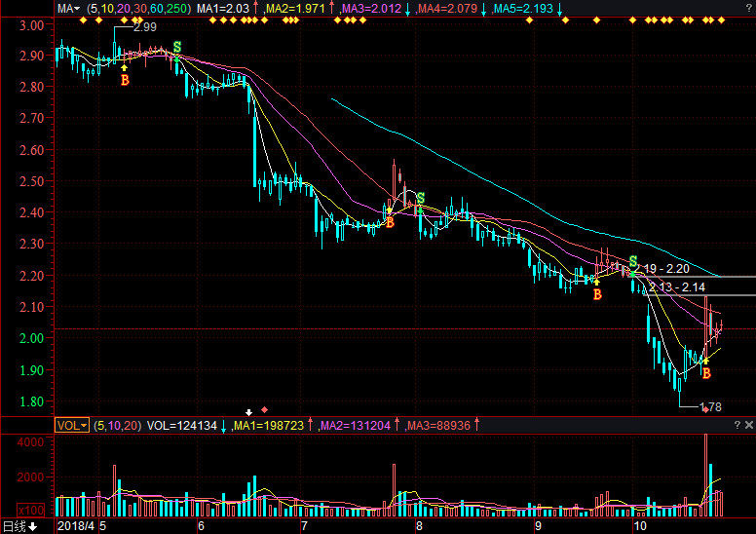This screenshot has height=534, width=756.
Task: Click the 2000 volume axis label
Action: [30, 477]
